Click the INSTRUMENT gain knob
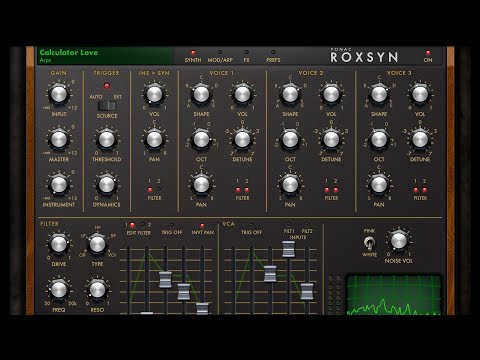The width and height of the screenshot is (480, 360). (x=59, y=185)
